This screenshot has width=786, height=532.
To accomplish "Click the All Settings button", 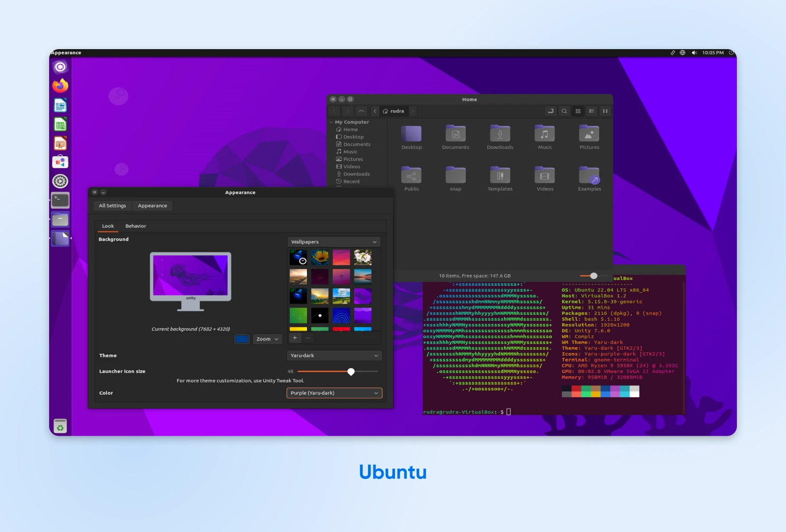I will tap(112, 206).
